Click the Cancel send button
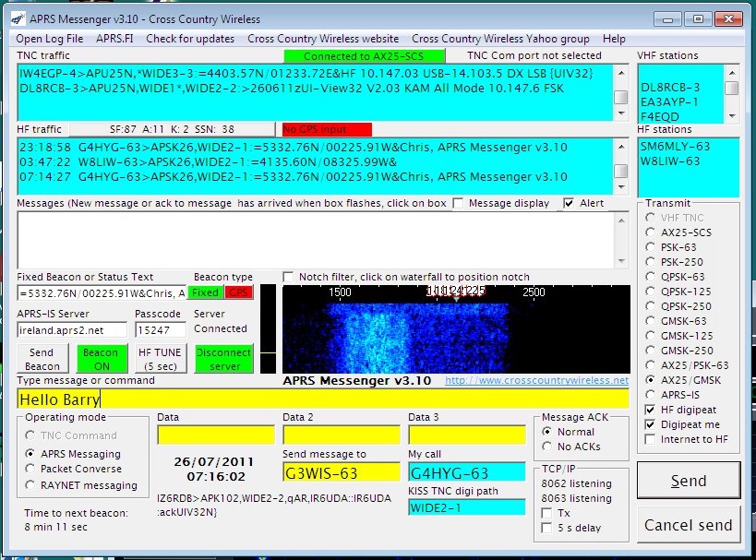The width and height of the screenshot is (756, 560). [x=689, y=525]
